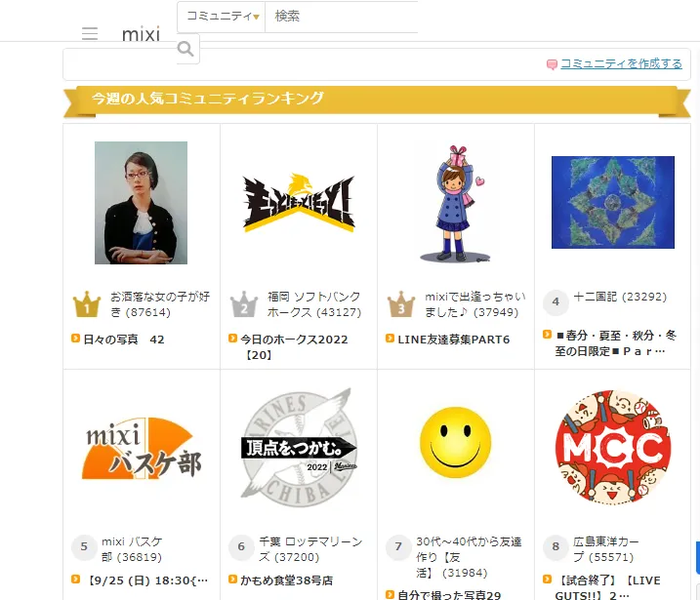The image size is (700, 600).
Task: Click the red MCC Carp thumbnail
Action: click(x=613, y=447)
